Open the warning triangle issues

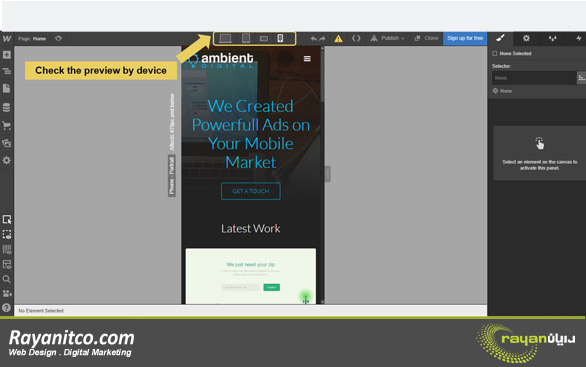pos(339,38)
